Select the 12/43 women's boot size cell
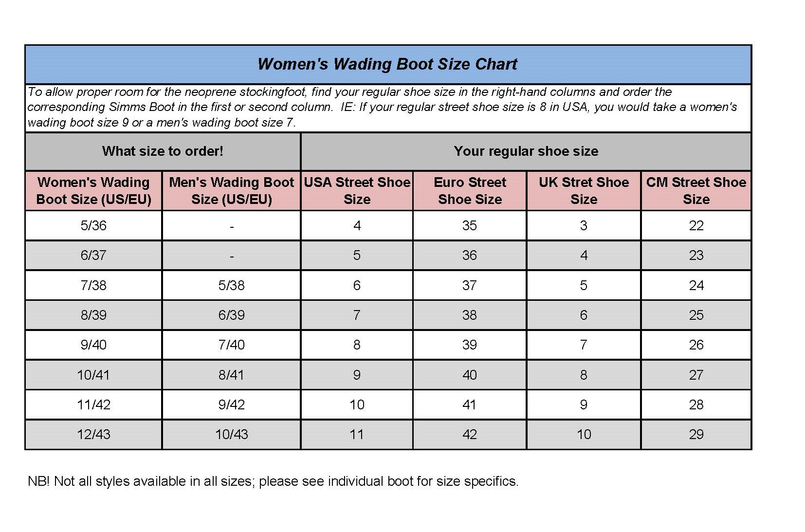Image resolution: width=805 pixels, height=532 pixels. [93, 434]
